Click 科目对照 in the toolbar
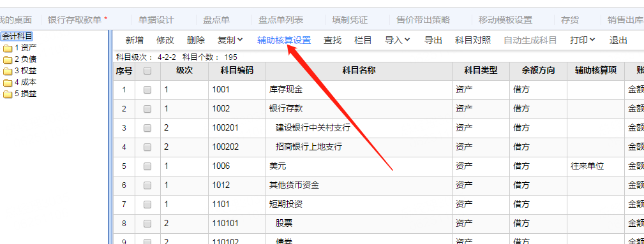644x244 pixels. [x=473, y=40]
